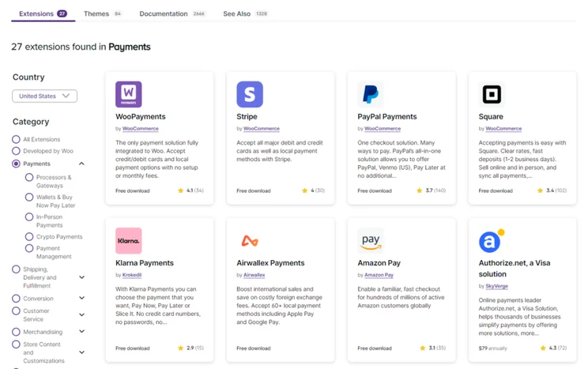Select Crypto Payments subcategory
Screen dimensions: 588x369
point(29,237)
